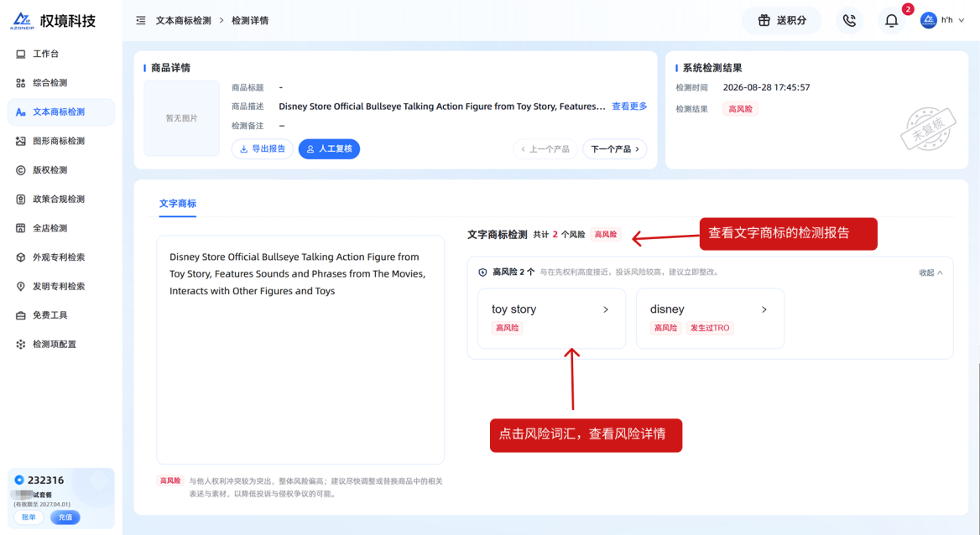This screenshot has height=535, width=980.
Task: Click the 高风险 badge in 系统检测结果
Action: [740, 109]
